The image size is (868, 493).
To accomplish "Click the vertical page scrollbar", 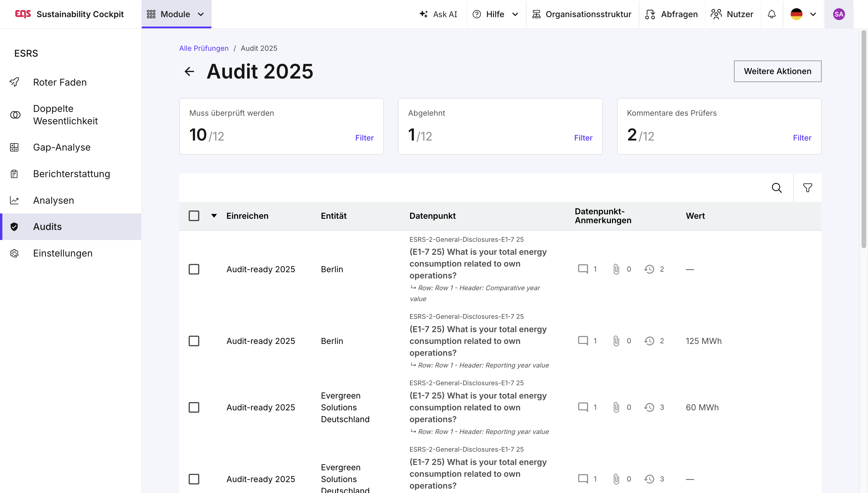I will pyautogui.click(x=864, y=139).
